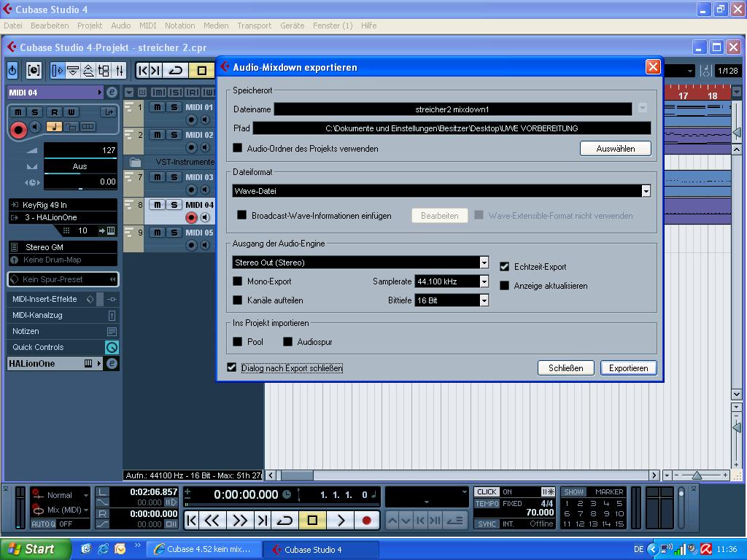The image size is (747, 560).
Task: Uncheck Dialog nach Export schließen
Action: (x=231, y=367)
